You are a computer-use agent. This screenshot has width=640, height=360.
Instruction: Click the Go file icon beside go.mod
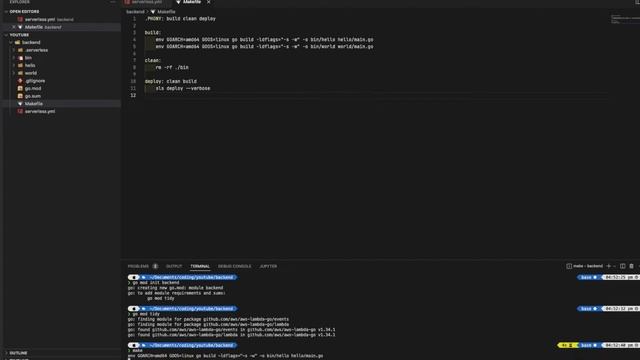[x=20, y=89]
